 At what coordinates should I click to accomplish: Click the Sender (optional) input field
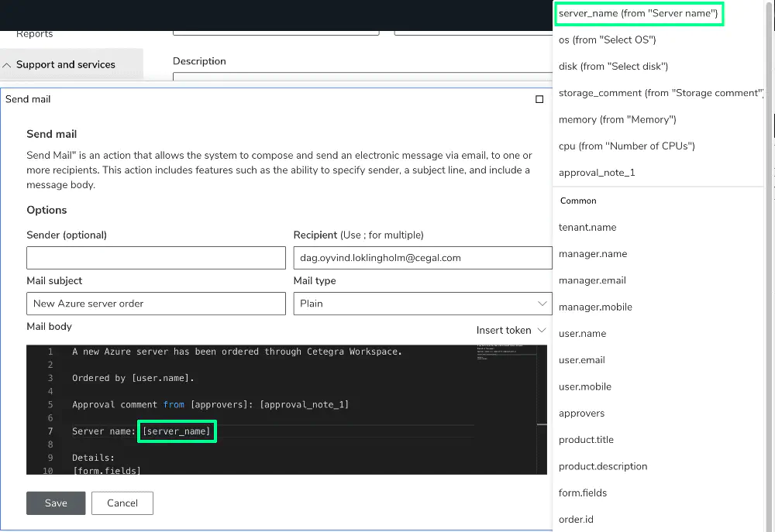(155, 257)
